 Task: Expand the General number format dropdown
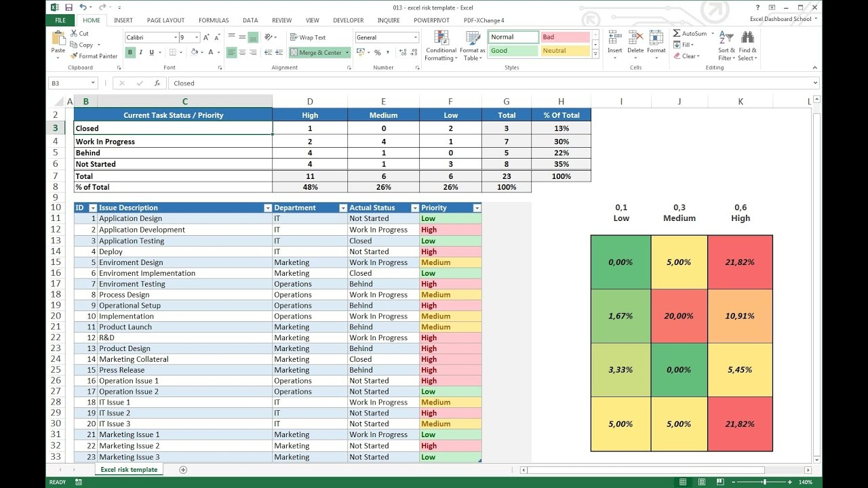tap(416, 38)
